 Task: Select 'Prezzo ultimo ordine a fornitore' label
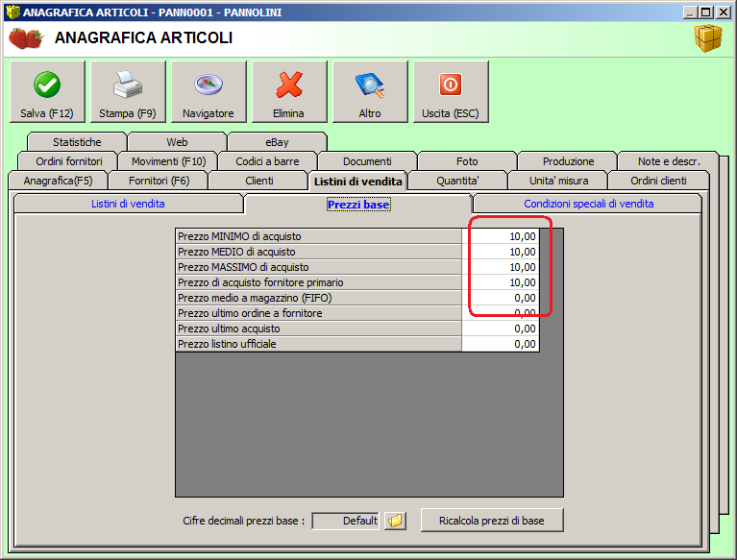tap(318, 313)
